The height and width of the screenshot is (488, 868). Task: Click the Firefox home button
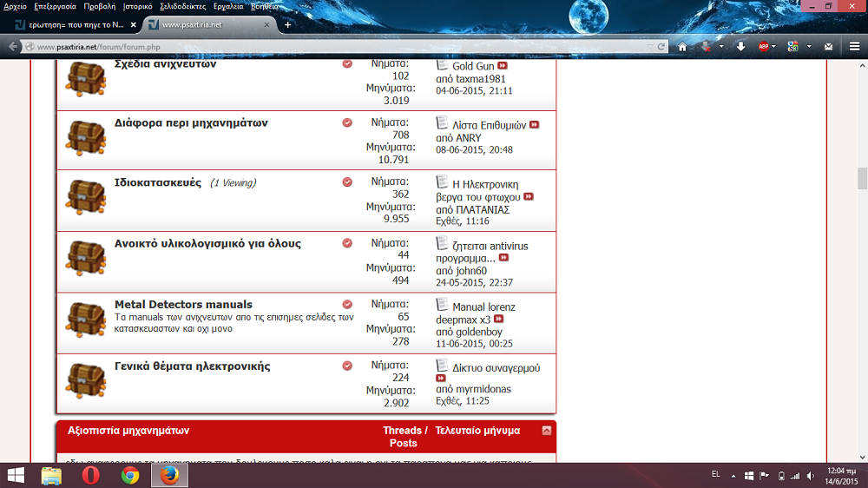click(682, 47)
